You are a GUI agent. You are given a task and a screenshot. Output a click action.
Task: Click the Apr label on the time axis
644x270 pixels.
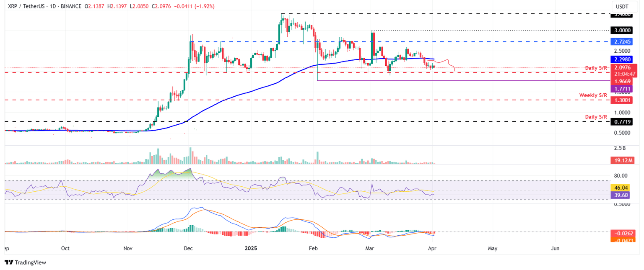(x=432, y=248)
